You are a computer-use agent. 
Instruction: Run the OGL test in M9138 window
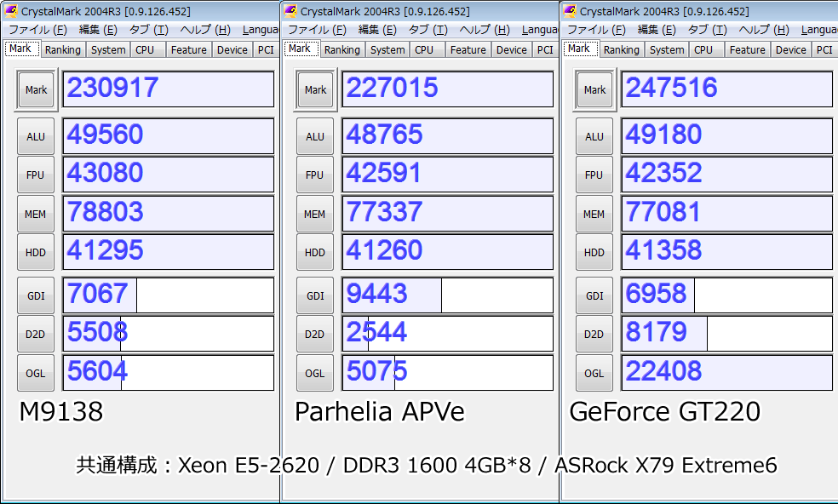point(36,373)
